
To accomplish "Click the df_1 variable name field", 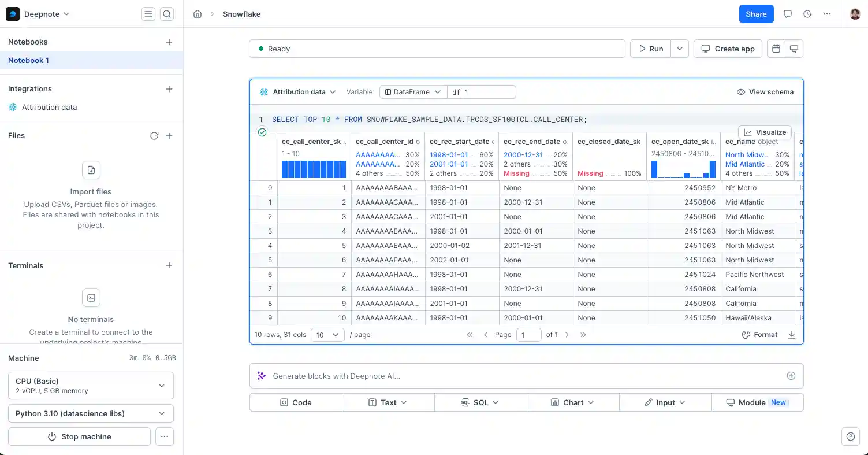I will (482, 92).
